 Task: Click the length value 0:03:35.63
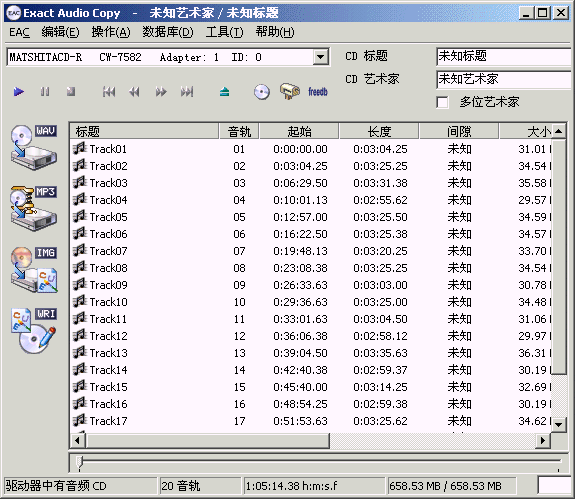point(380,353)
